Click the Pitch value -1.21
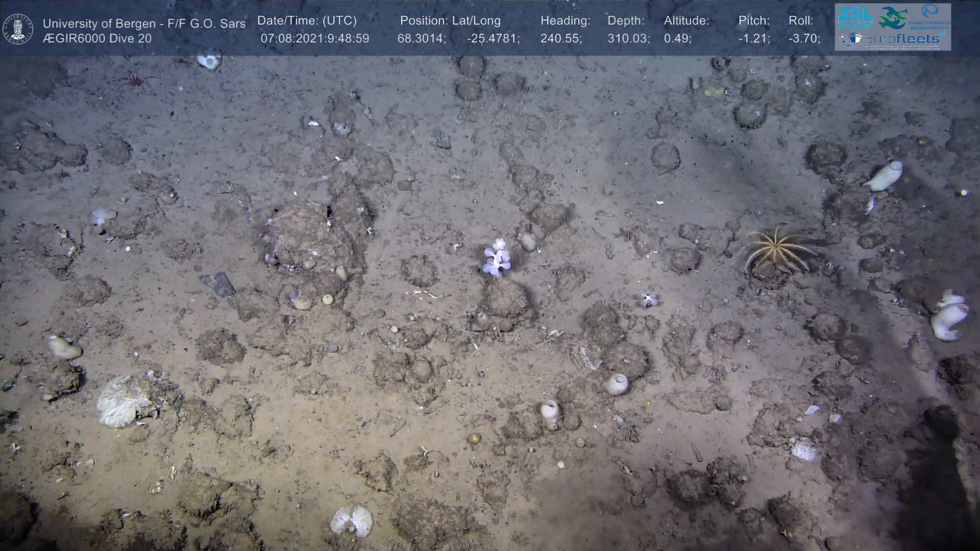980x551 pixels. pyautogui.click(x=754, y=39)
